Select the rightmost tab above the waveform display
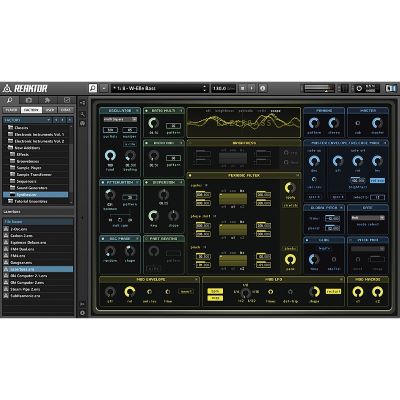The width and height of the screenshot is (400, 400). coord(275,111)
